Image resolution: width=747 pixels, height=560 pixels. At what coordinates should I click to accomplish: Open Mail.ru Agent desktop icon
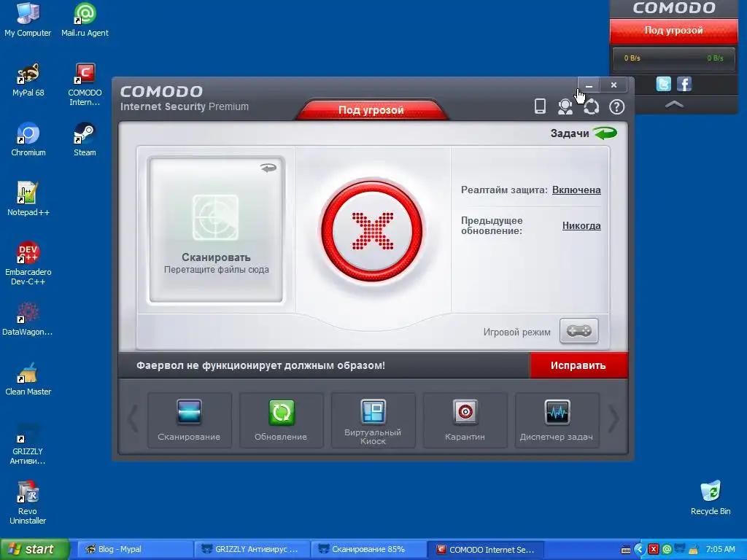coord(85,20)
